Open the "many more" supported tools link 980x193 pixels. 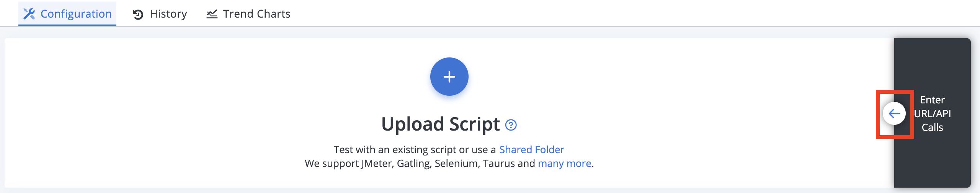pyautogui.click(x=565, y=164)
